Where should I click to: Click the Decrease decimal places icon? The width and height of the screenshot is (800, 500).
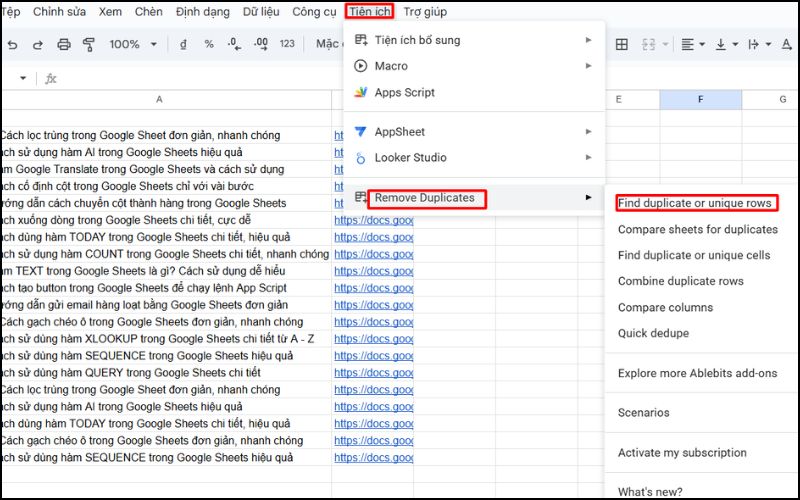point(234,44)
